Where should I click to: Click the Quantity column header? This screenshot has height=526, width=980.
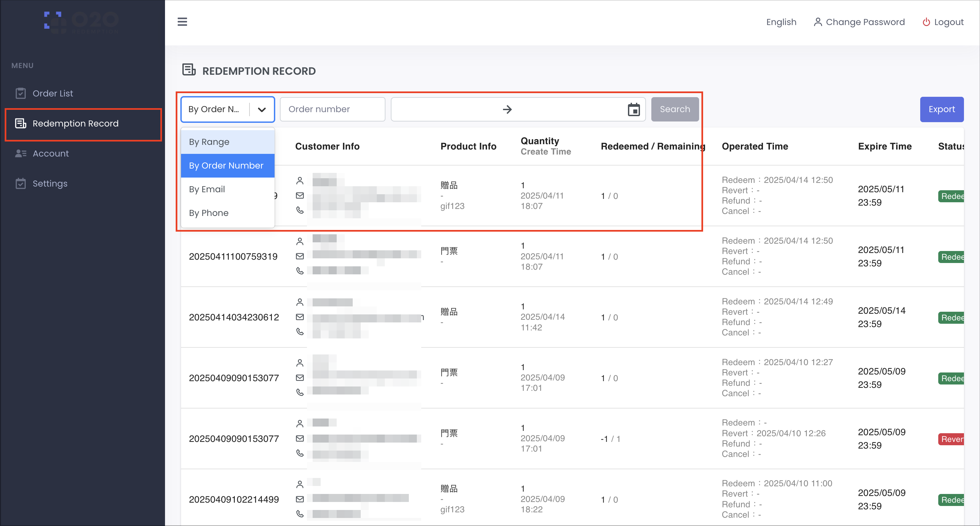point(539,141)
